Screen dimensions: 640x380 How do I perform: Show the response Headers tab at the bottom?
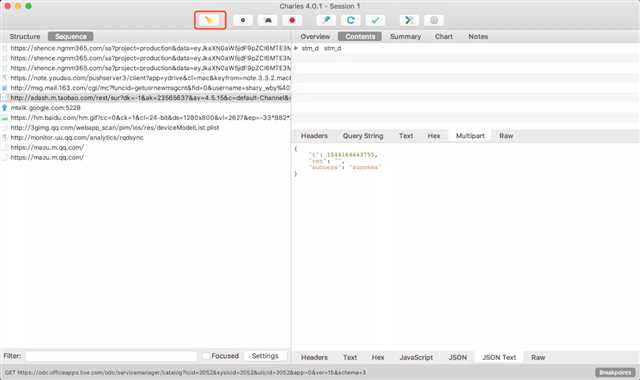tap(314, 357)
